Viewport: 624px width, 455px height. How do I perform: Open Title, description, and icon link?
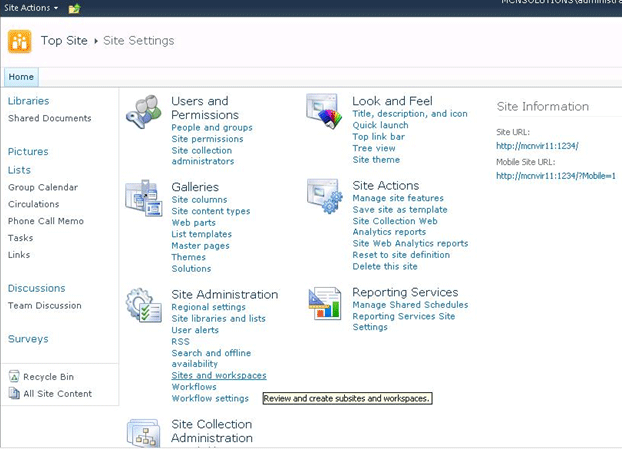pyautogui.click(x=410, y=114)
